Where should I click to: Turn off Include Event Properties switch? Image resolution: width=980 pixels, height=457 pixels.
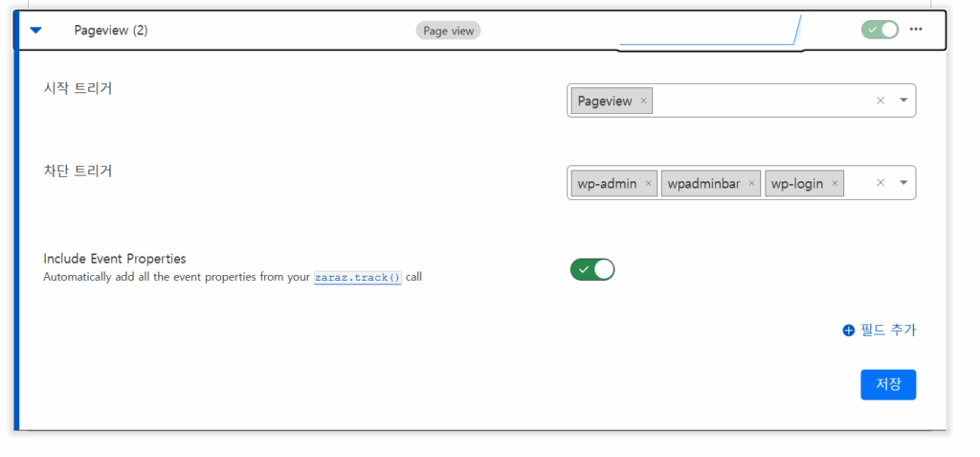tap(591, 269)
